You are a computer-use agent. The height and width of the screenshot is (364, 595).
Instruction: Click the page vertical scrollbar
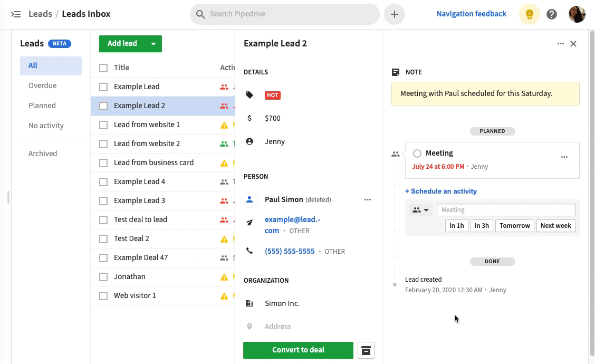pyautogui.click(x=592, y=194)
